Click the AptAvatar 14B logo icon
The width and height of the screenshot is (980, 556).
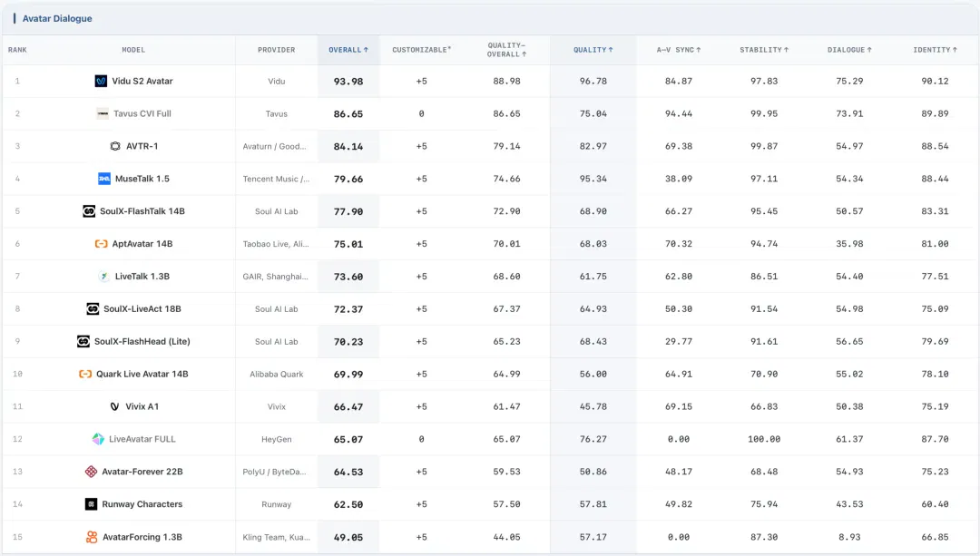[102, 244]
